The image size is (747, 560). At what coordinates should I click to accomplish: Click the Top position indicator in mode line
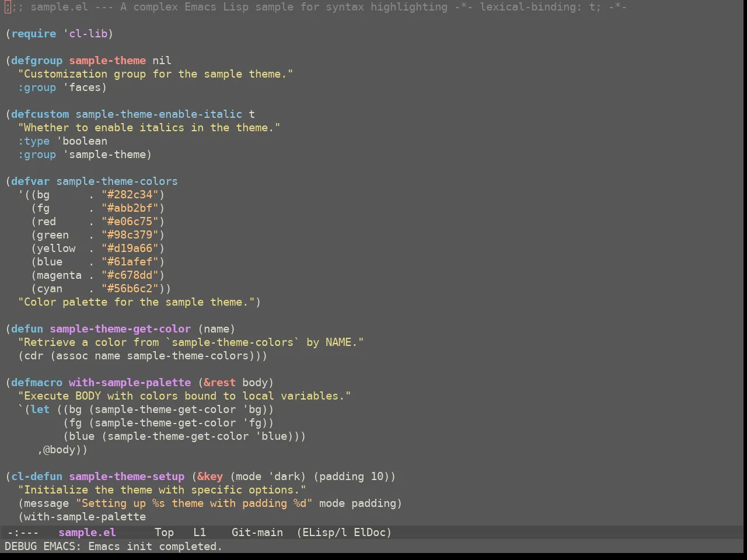(165, 532)
